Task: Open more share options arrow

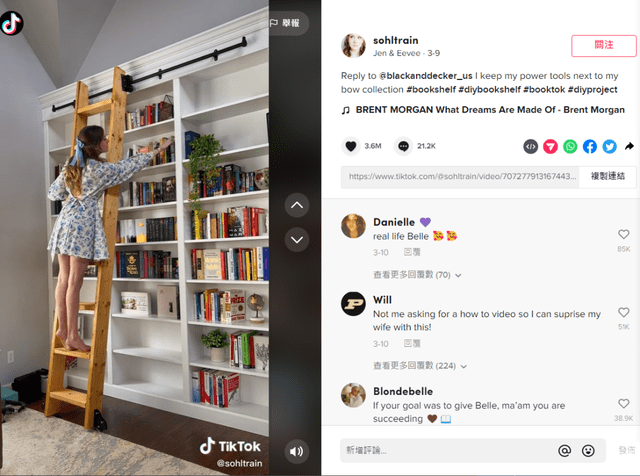Action: click(x=629, y=146)
